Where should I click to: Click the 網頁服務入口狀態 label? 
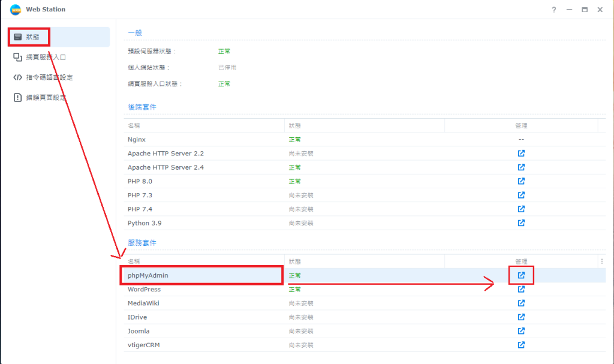click(x=155, y=84)
